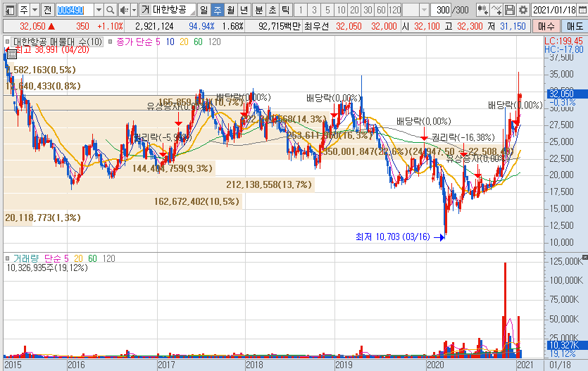The image size is (588, 371).
Task: Click the 권리락(-16.38%) event label
Action: pos(463,137)
